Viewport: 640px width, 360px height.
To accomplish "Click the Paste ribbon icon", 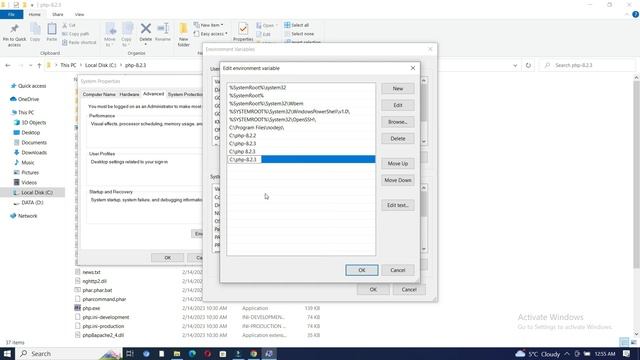I will (52, 32).
